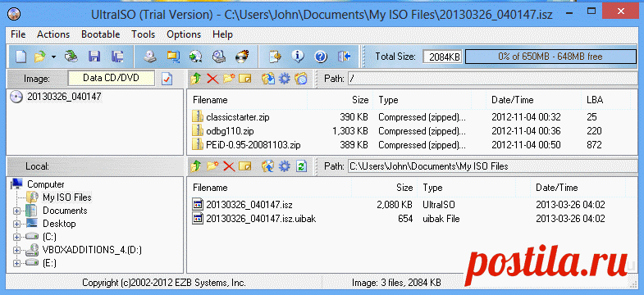Select My ISO Files in the local tree
This screenshot has width=644, height=295.
(67, 197)
